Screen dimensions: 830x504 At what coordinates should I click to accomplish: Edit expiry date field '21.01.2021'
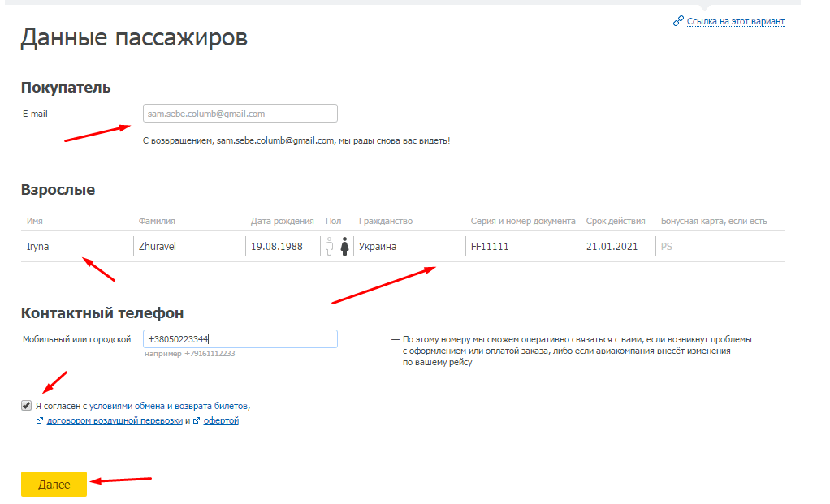(x=618, y=247)
